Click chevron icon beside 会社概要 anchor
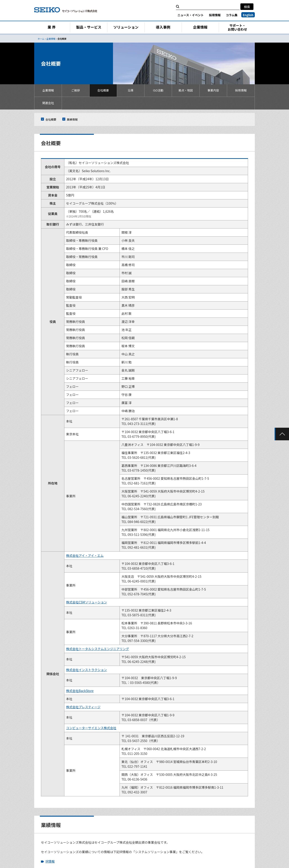The image size is (289, 868). 42,119
